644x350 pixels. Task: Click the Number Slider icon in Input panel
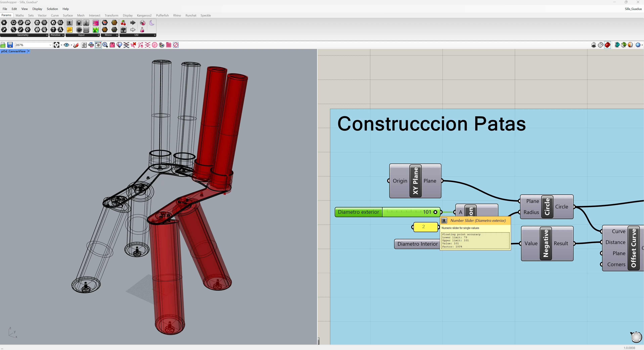click(70, 23)
